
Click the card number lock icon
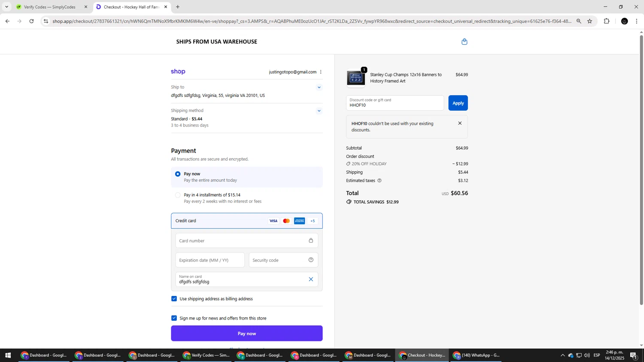click(x=311, y=241)
